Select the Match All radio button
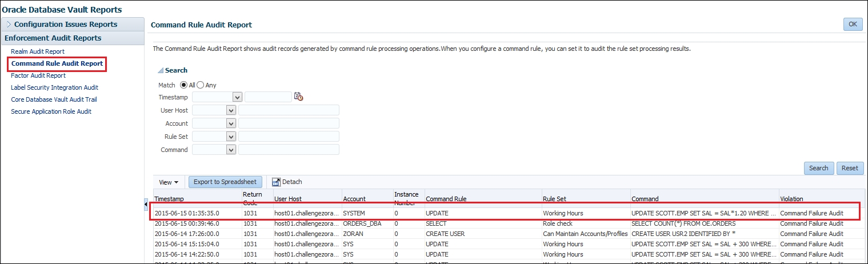 click(184, 85)
